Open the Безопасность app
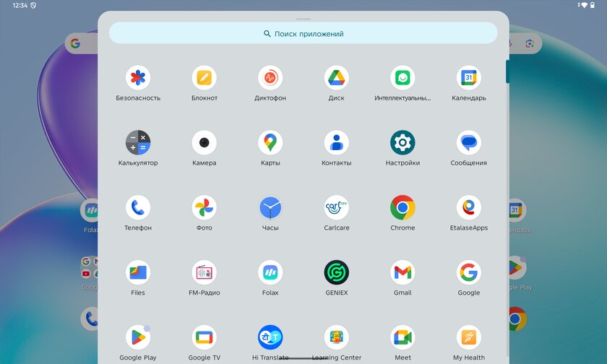 138,78
